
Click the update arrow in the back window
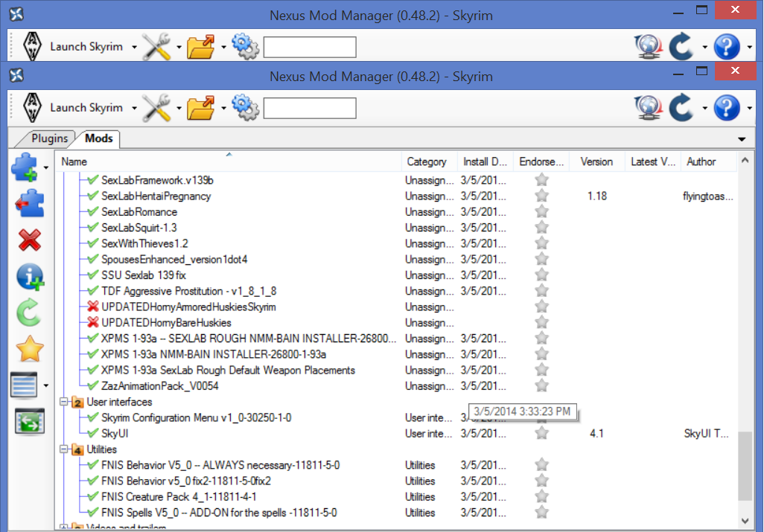point(681,47)
